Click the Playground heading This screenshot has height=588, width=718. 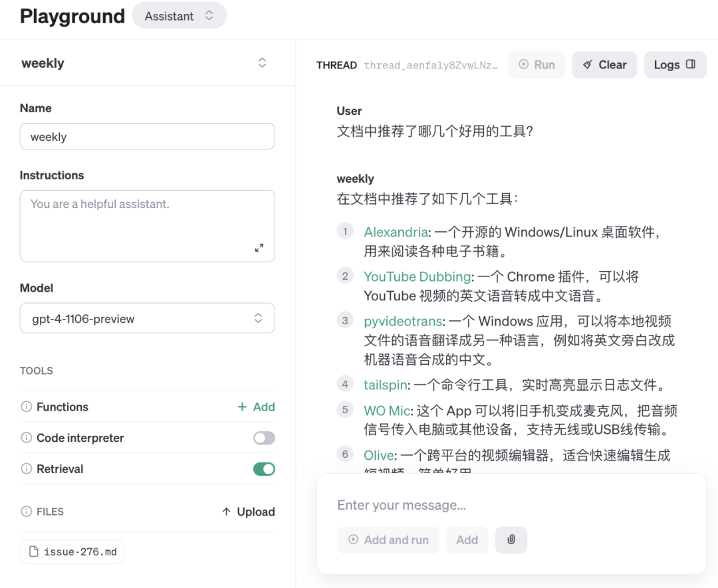point(72,16)
